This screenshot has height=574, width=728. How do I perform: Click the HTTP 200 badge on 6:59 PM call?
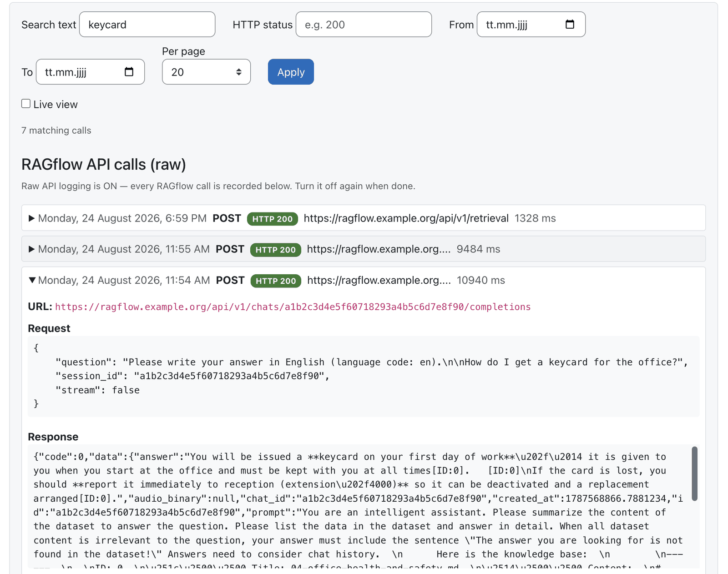[x=272, y=219]
